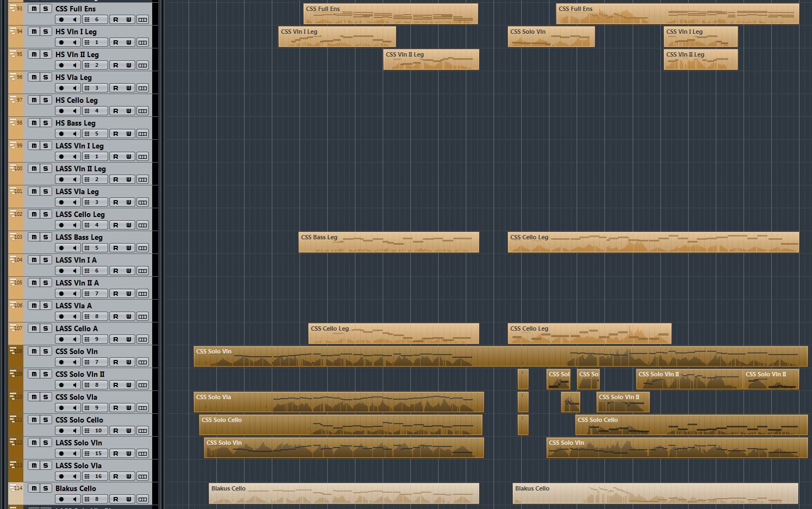Enable record on HS Cello Leg track
The width and height of the screenshot is (812, 509).
point(61,111)
